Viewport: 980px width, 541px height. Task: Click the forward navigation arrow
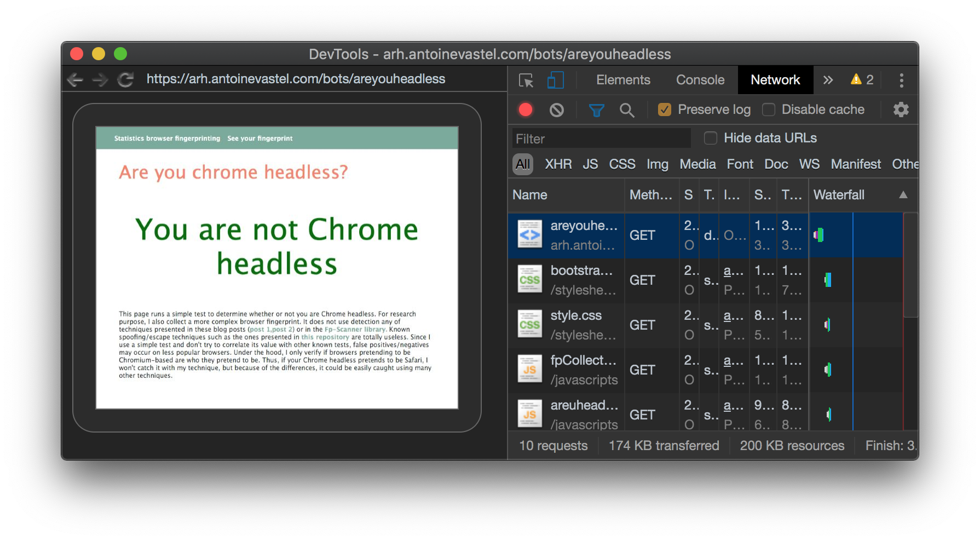tap(100, 80)
